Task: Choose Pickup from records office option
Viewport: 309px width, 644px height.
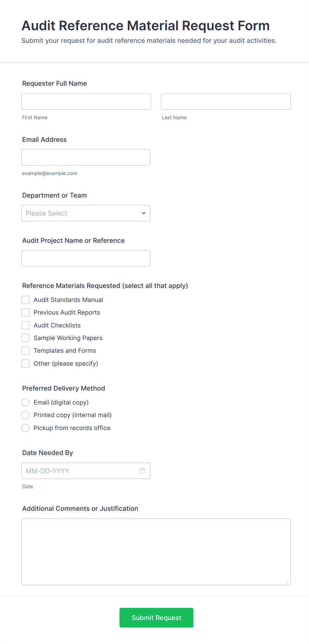Action: click(25, 428)
